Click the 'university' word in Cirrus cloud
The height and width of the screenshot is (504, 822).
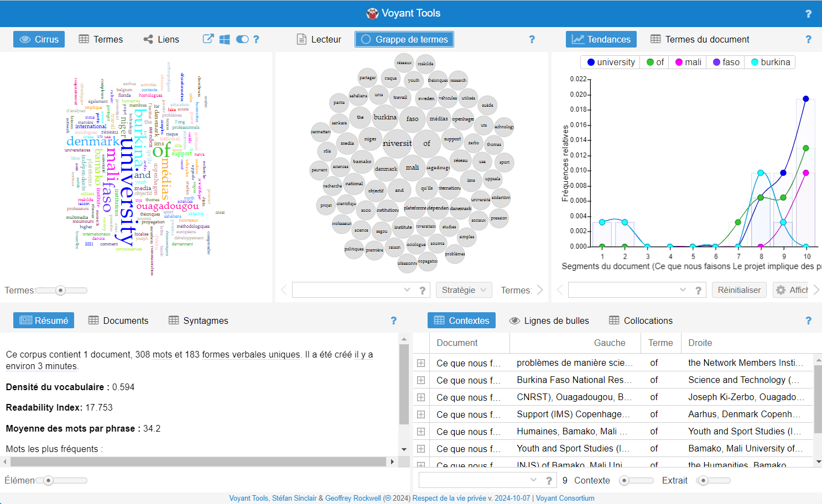pos(127,191)
